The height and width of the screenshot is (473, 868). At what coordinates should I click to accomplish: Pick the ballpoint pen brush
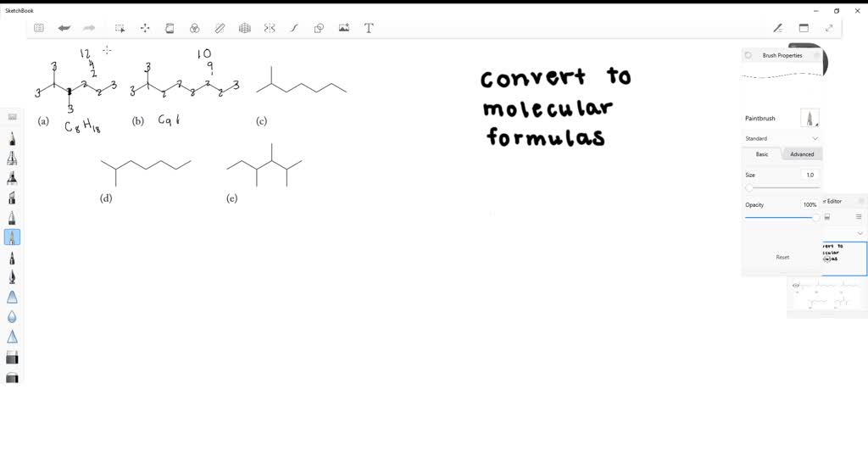point(12,218)
